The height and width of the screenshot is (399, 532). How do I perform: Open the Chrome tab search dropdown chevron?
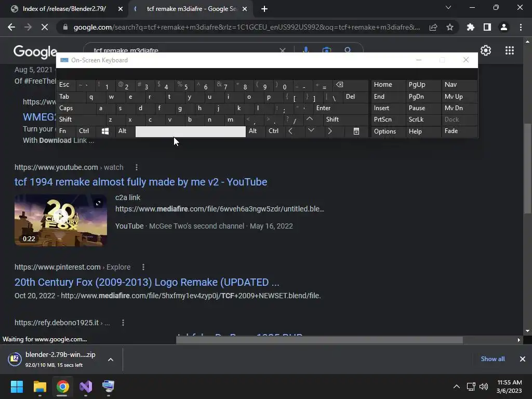[x=448, y=7]
